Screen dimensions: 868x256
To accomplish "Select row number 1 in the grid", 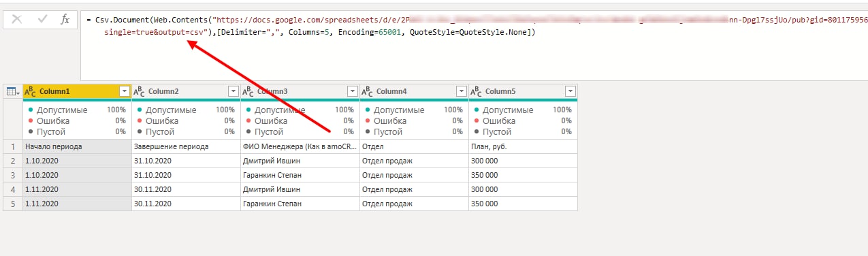I will 13,146.
